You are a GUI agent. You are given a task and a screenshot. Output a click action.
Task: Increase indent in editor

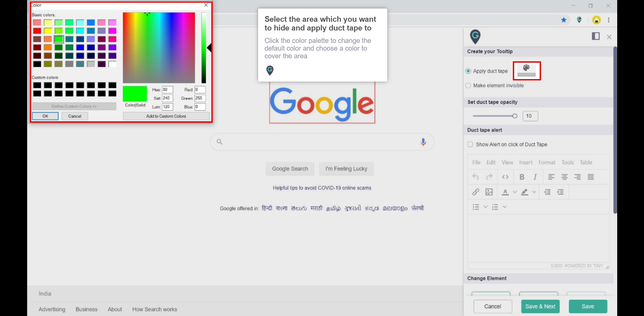point(560,192)
